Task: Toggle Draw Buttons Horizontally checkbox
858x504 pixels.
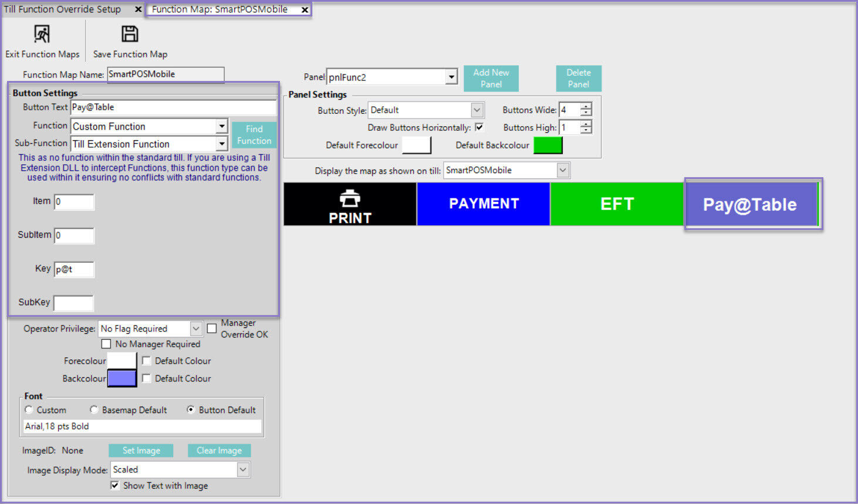Action: 479,127
